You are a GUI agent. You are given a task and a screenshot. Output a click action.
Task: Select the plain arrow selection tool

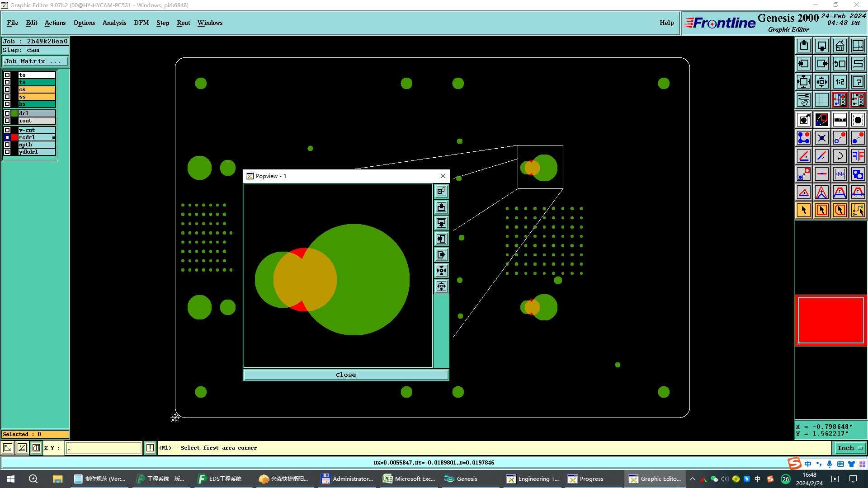(804, 210)
